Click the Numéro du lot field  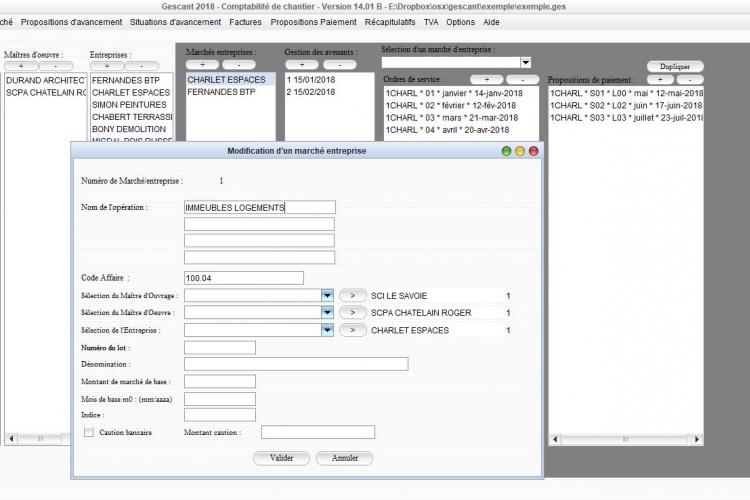tap(220, 347)
